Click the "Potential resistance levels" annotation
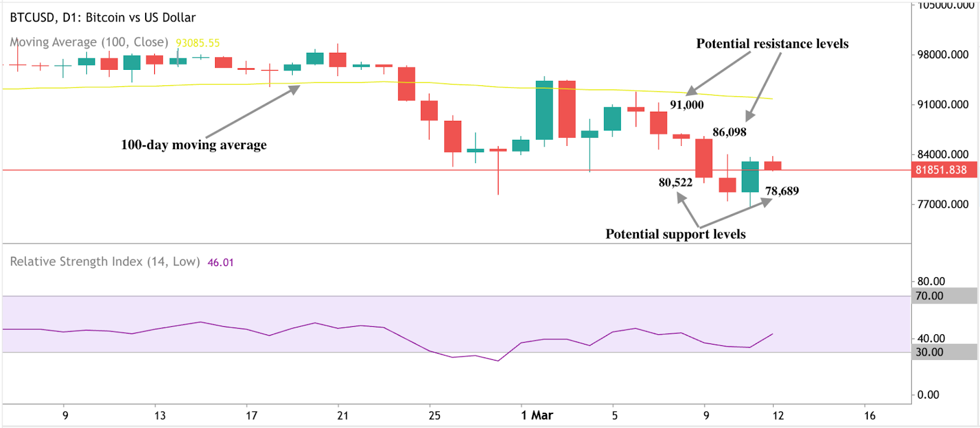The image size is (980, 428). (772, 44)
